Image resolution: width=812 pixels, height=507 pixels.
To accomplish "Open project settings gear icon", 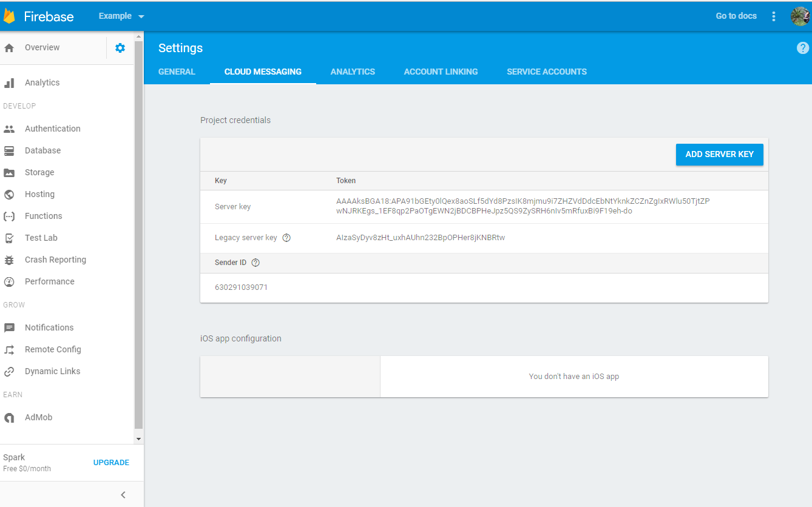I will (x=120, y=48).
